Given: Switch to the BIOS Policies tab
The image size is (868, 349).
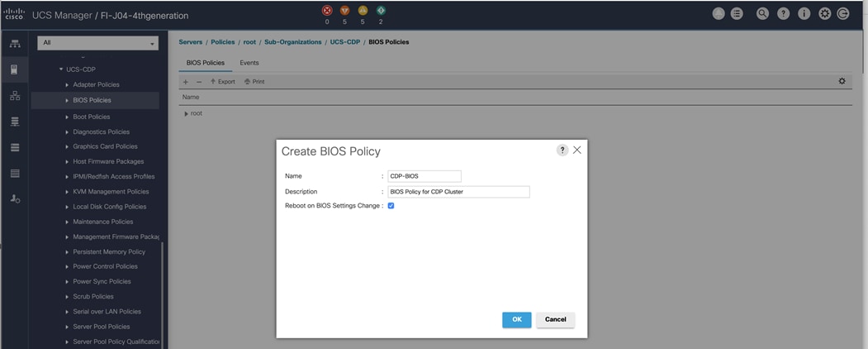Looking at the screenshot, I should (206, 63).
